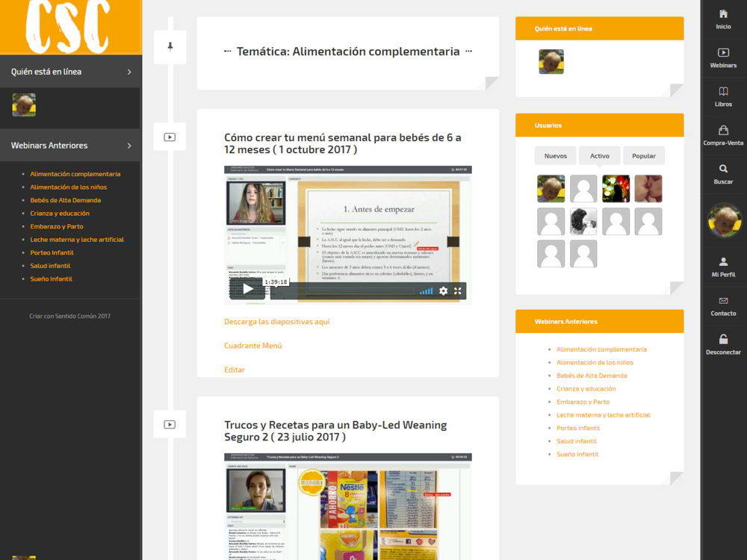Open Alimentación complementaria in left sidebar

coord(75,174)
